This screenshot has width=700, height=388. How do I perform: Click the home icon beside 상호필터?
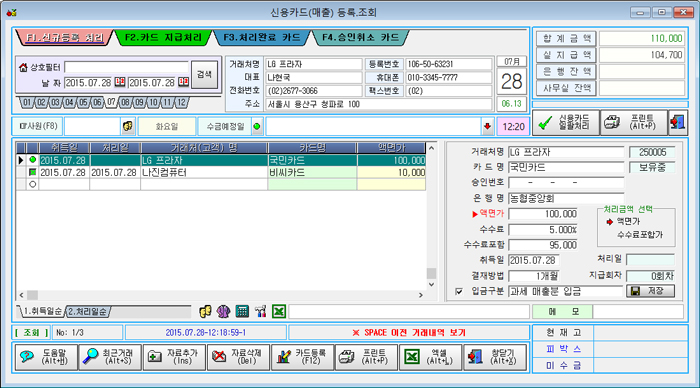(x=23, y=67)
